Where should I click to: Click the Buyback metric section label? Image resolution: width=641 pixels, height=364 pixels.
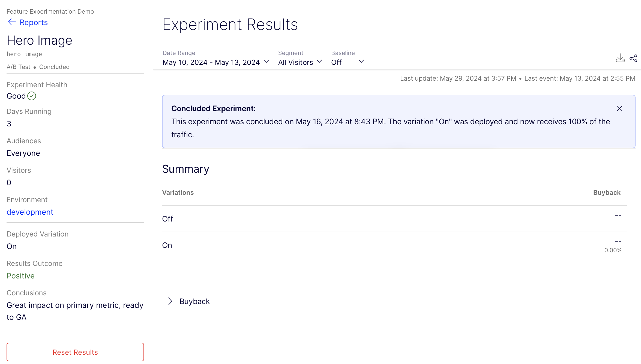(194, 301)
